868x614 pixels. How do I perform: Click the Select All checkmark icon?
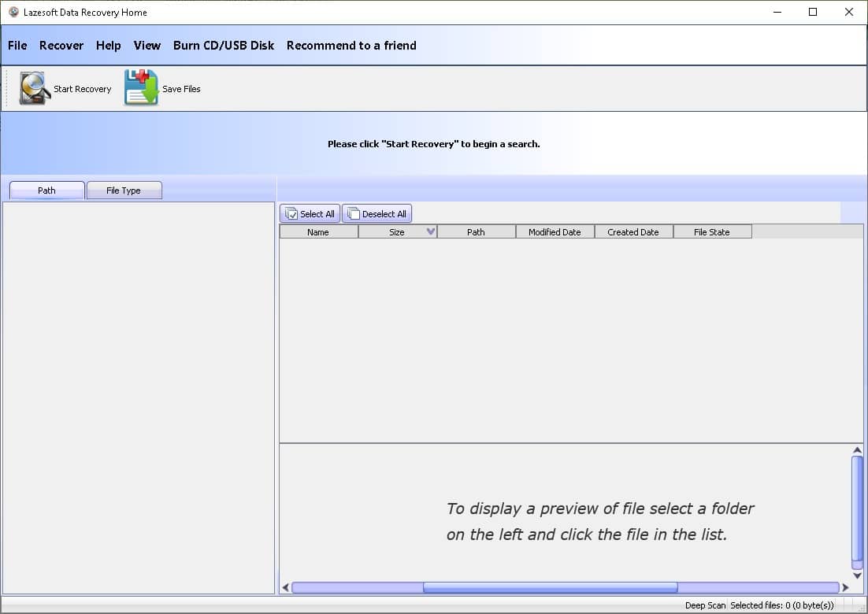(291, 214)
